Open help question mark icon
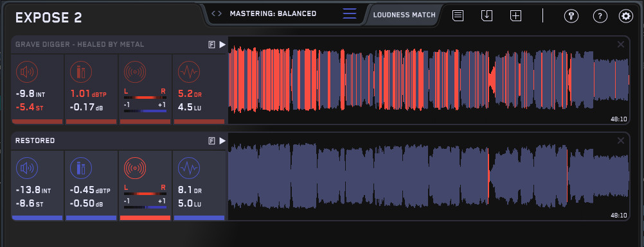This screenshot has width=644, height=247. pos(600,17)
